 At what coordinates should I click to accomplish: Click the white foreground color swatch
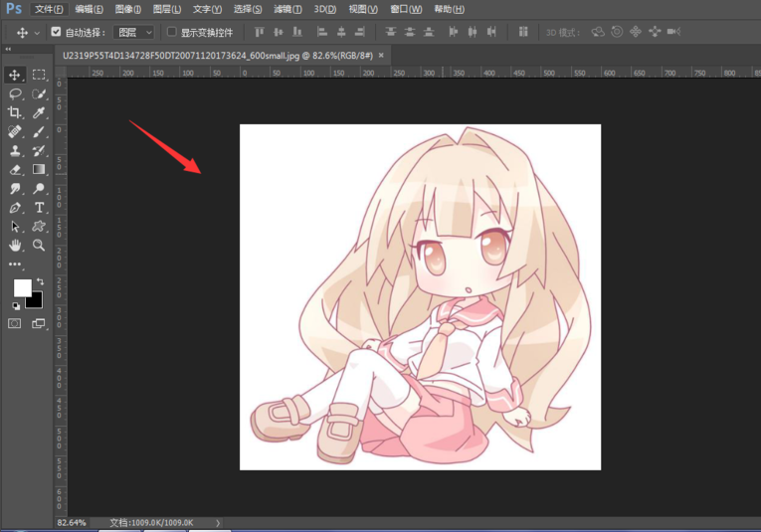coord(21,287)
